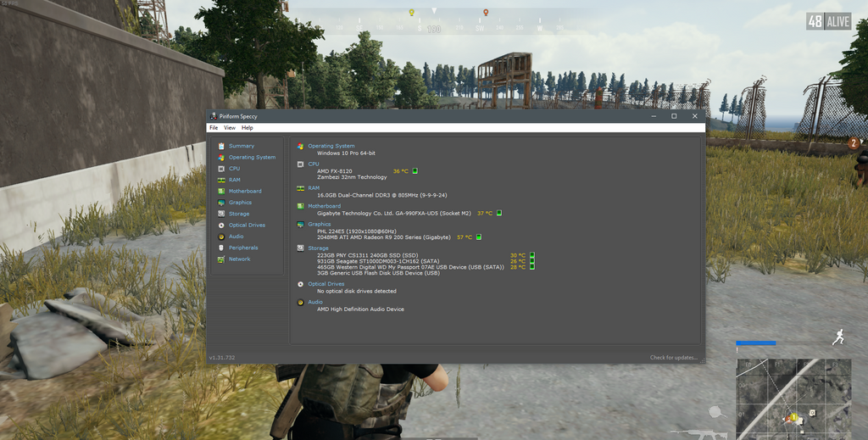Go to Motherboard section in sidebar
This screenshot has height=440, width=868.
245,192
